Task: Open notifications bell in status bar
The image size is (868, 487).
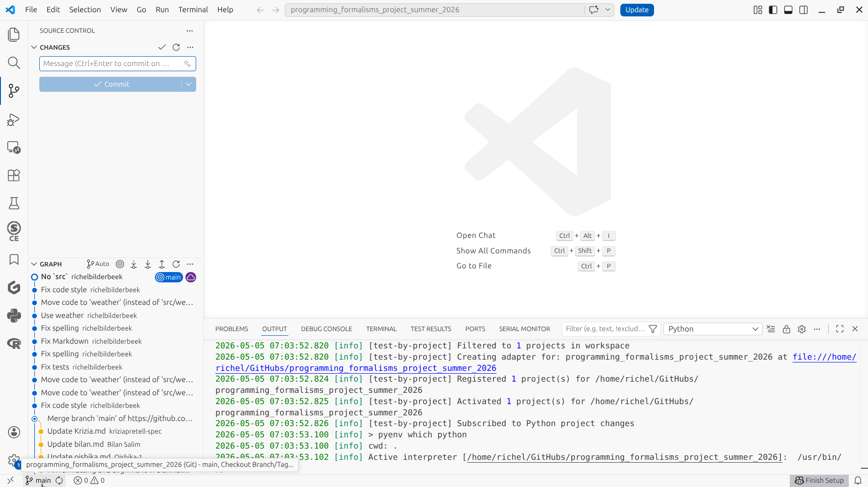Action: click(858, 480)
